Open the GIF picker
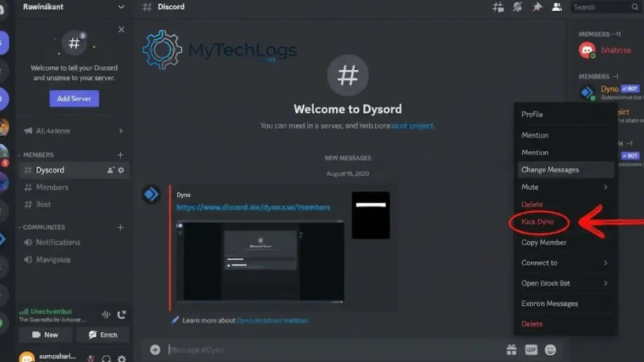Image resolution: width=644 pixels, height=362 pixels. pyautogui.click(x=530, y=349)
